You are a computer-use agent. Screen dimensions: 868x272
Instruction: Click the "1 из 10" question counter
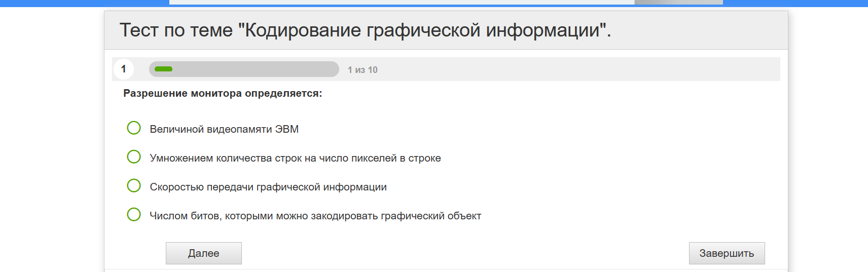tap(363, 70)
